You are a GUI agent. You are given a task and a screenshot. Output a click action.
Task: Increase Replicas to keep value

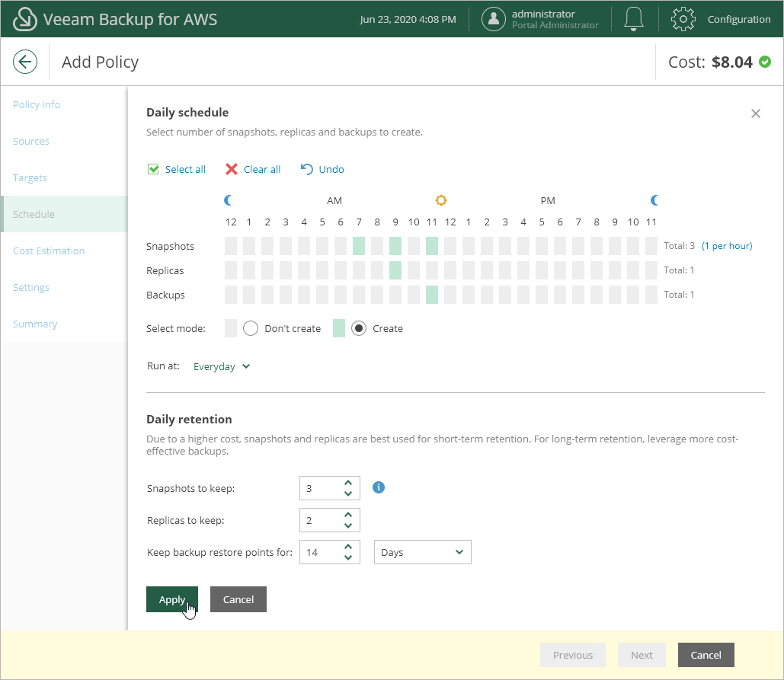tap(348, 515)
